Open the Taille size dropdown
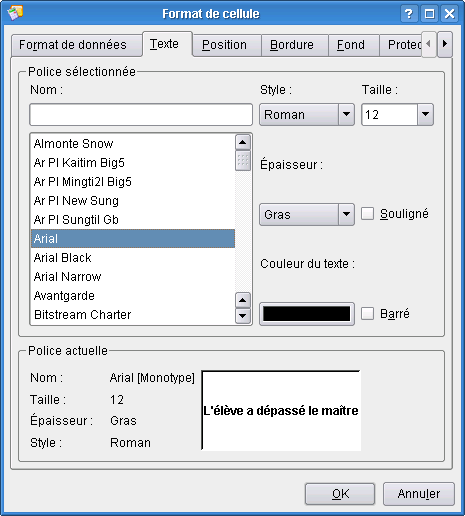Image resolution: width=465 pixels, height=516 pixels. [397, 115]
